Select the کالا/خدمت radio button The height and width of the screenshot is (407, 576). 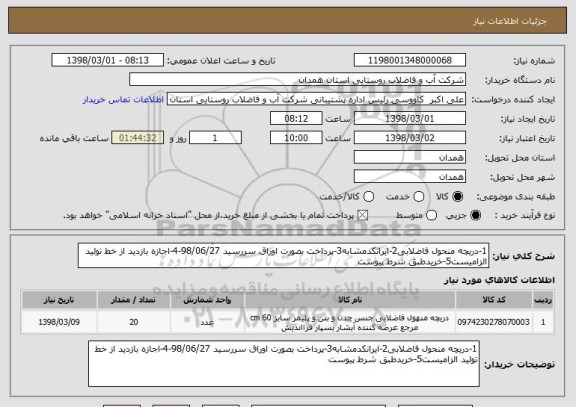(x=368, y=197)
